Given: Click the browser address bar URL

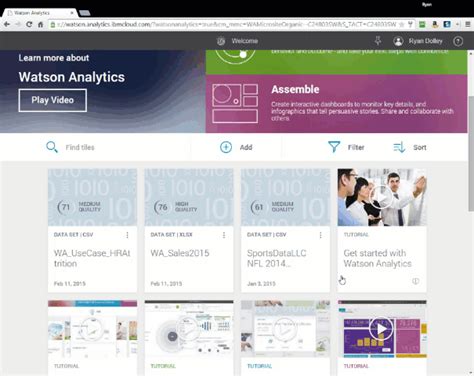Looking at the screenshot, I should click(x=227, y=24).
